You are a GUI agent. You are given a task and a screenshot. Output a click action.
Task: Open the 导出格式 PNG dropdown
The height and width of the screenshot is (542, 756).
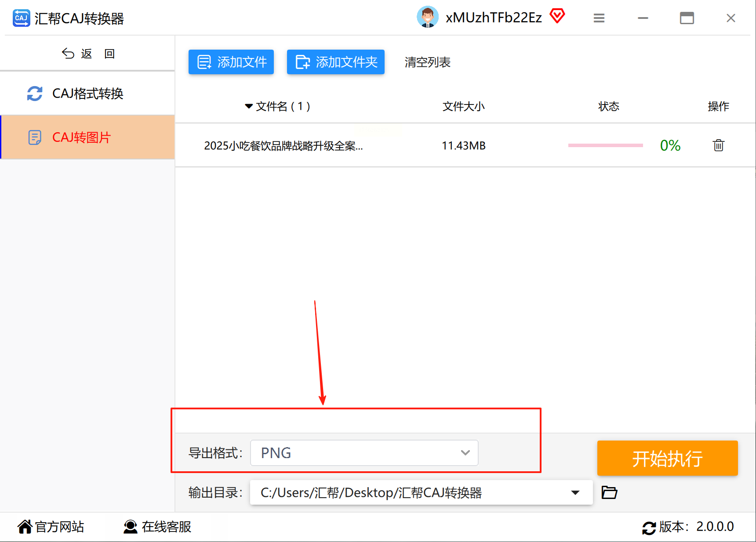click(x=364, y=453)
